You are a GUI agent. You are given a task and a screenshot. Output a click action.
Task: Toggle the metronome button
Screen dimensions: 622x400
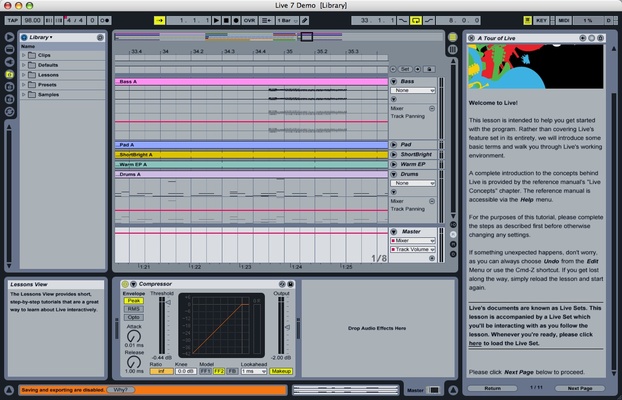(x=105, y=20)
